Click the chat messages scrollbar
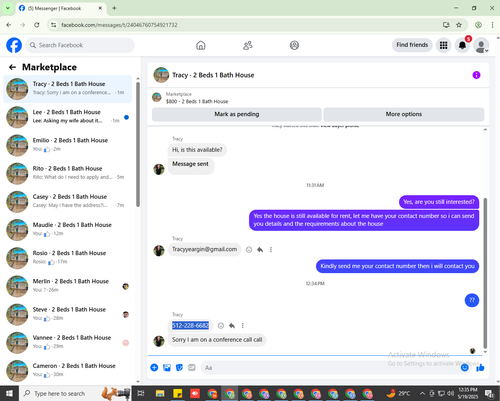Image resolution: width=500 pixels, height=401 pixels. pos(485,273)
